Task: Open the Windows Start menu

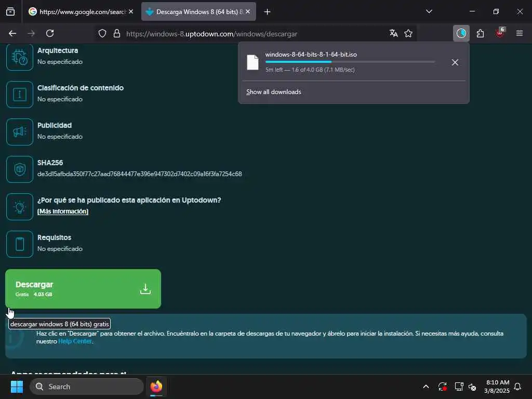Action: 17,387
